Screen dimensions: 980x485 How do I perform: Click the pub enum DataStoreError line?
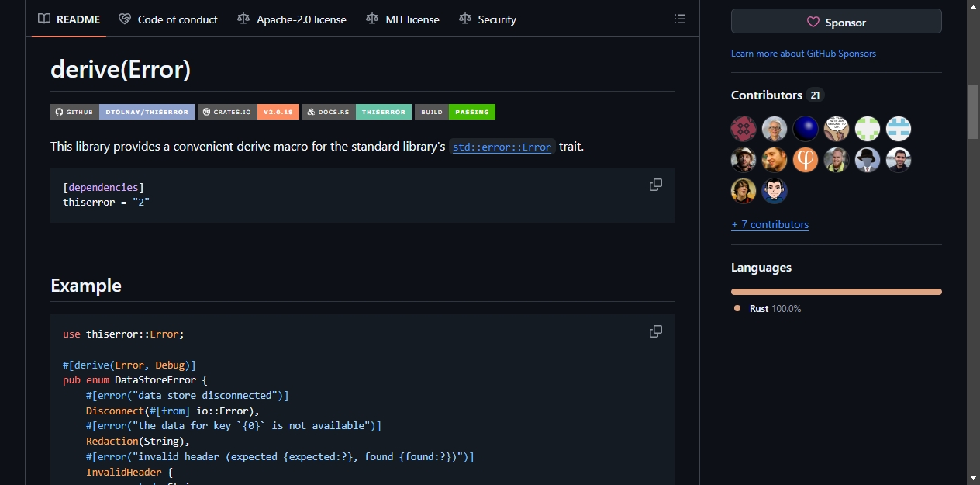(135, 380)
